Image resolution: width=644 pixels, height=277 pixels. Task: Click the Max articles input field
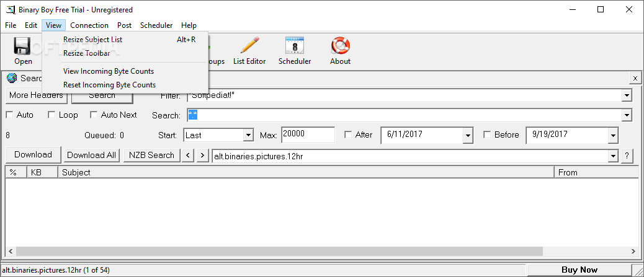[308, 134]
